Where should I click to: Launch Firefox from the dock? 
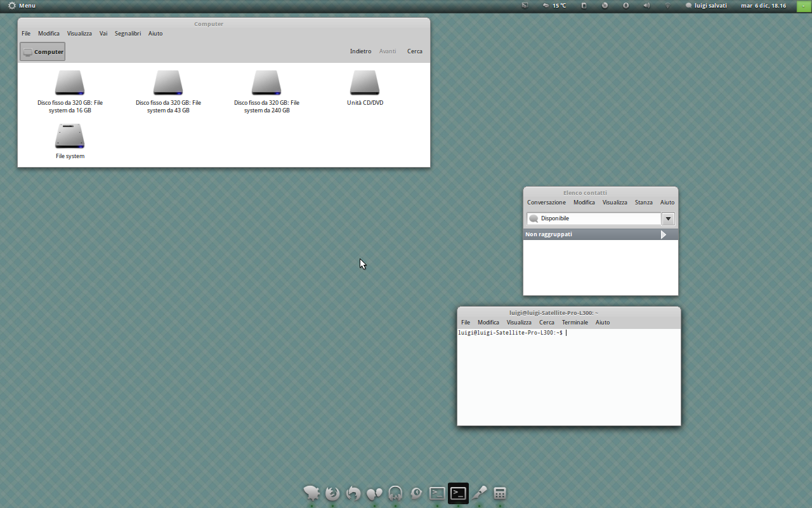tap(332, 493)
